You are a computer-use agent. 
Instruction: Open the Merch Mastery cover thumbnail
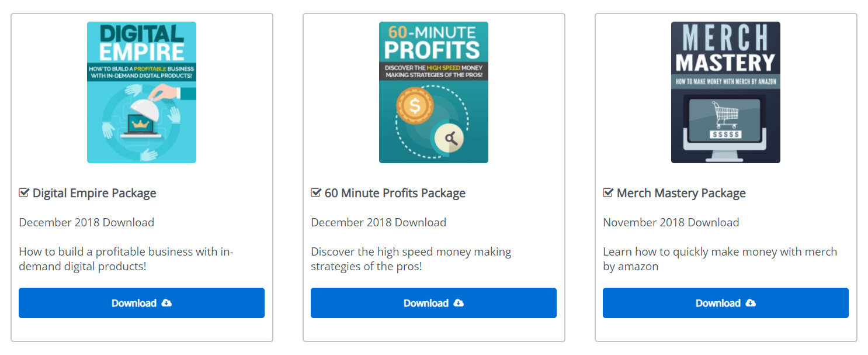pyautogui.click(x=725, y=92)
